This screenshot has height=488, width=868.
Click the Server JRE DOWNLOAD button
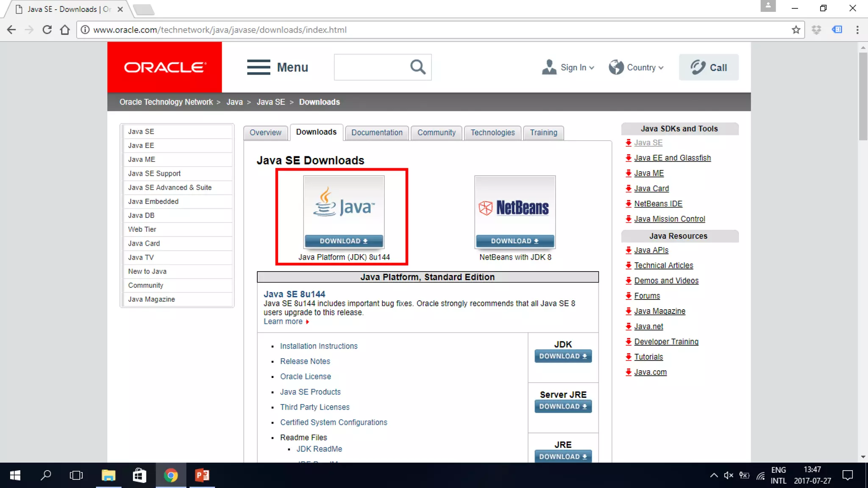point(563,406)
